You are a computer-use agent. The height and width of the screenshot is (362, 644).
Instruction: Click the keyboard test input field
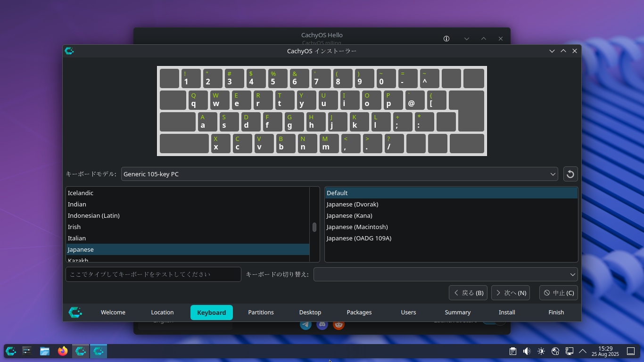[153, 274]
